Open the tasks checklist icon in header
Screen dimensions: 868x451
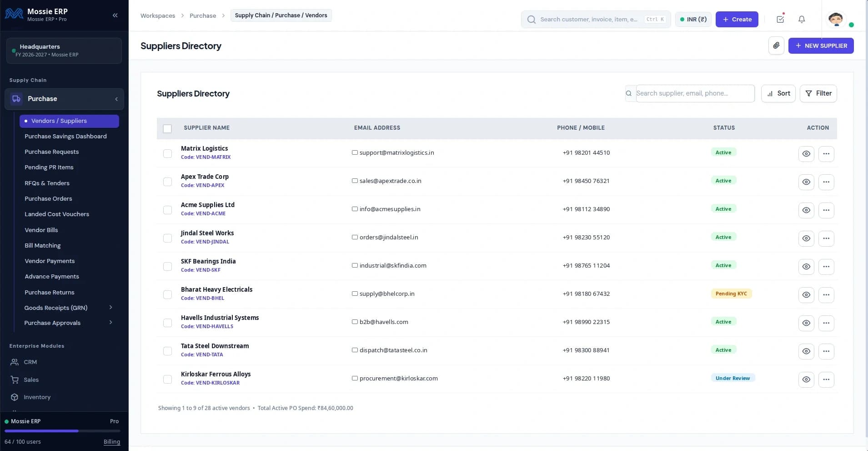click(x=780, y=19)
